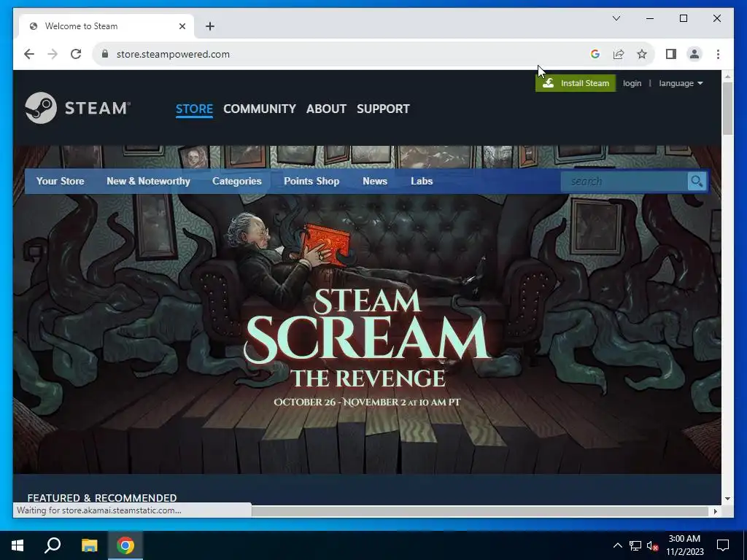The image size is (747, 560).
Task: Open the Windows Start menu
Action: (18, 545)
